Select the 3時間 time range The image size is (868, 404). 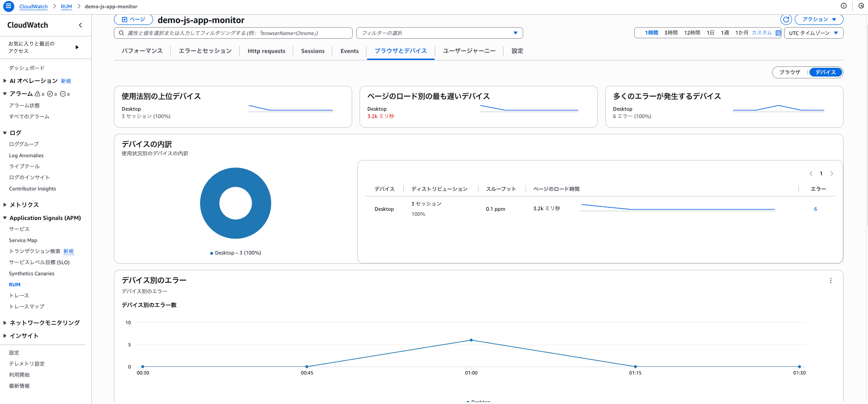pyautogui.click(x=671, y=33)
